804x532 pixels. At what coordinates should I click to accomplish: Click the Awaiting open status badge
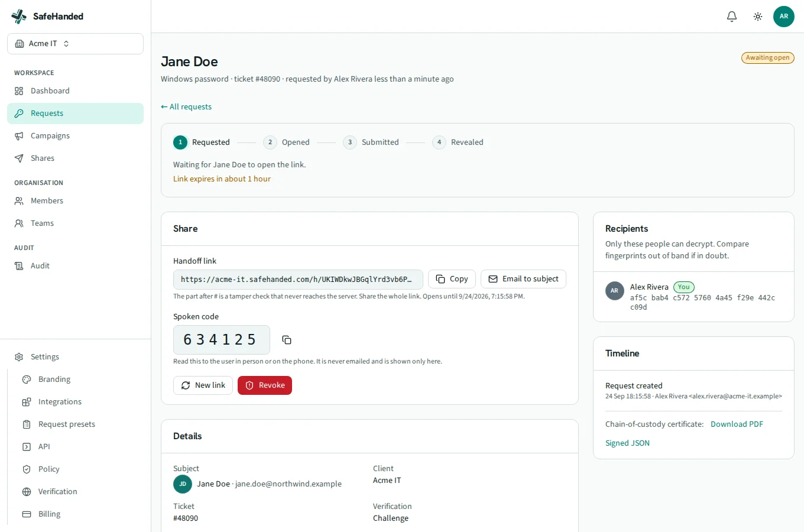[x=767, y=58]
